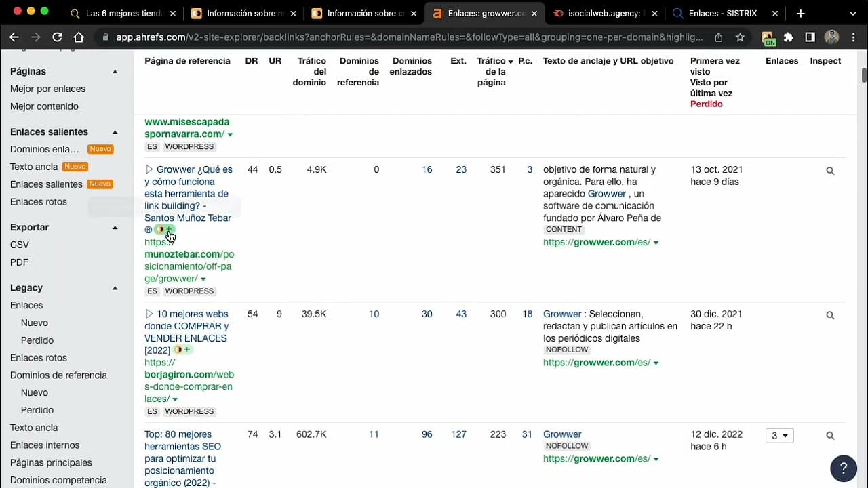Switch to the Las 6 mejores tiendas tab
The width and height of the screenshot is (868, 488).
pos(123,14)
